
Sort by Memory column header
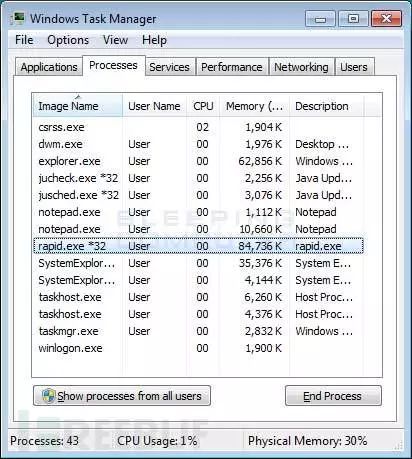click(x=255, y=106)
